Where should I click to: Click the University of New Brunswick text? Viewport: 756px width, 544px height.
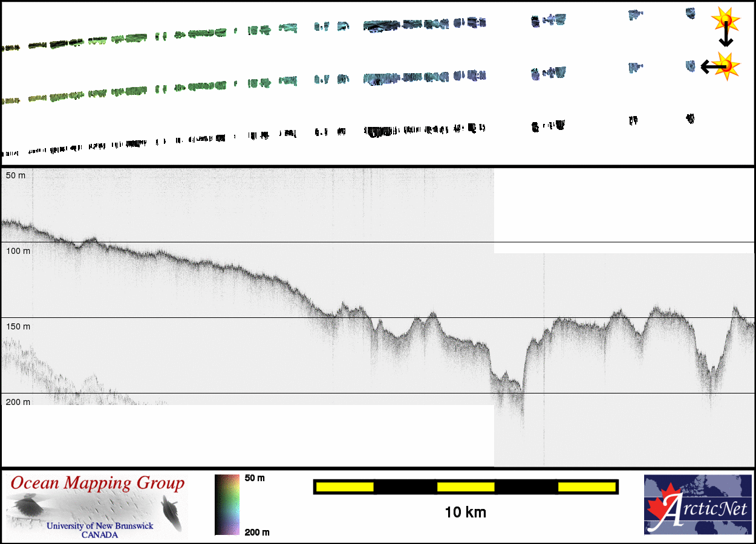(x=100, y=526)
